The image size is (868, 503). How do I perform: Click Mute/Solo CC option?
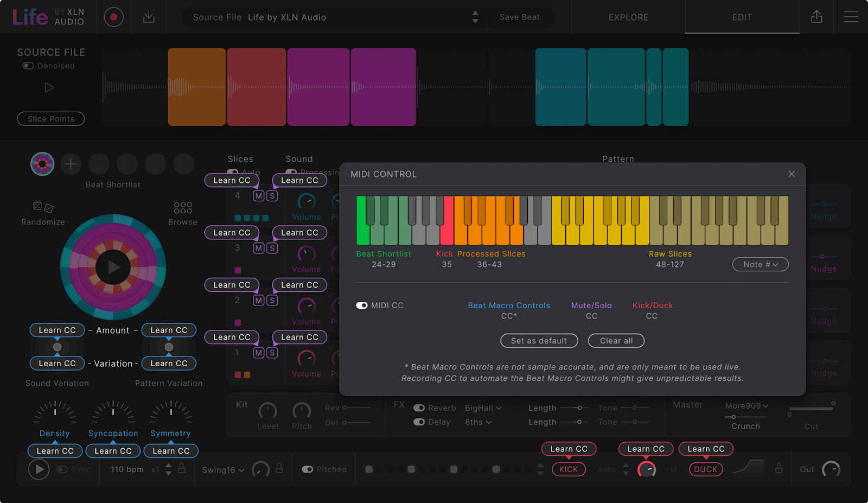point(591,310)
